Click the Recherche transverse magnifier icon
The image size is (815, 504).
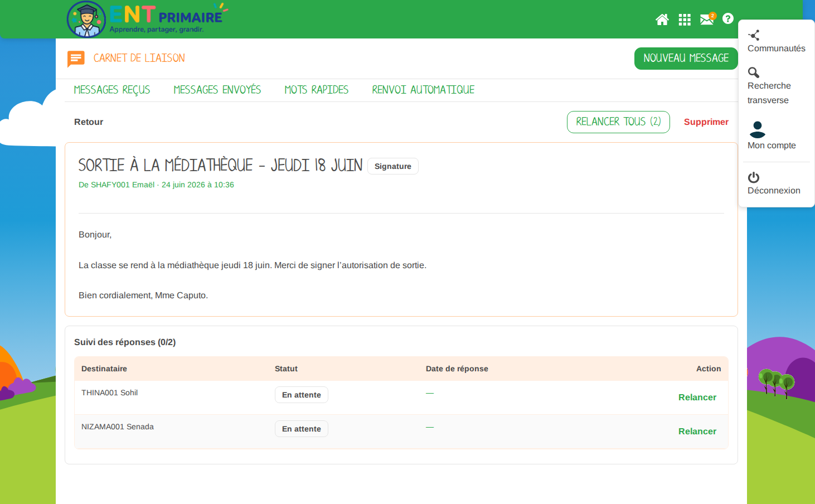(x=754, y=72)
